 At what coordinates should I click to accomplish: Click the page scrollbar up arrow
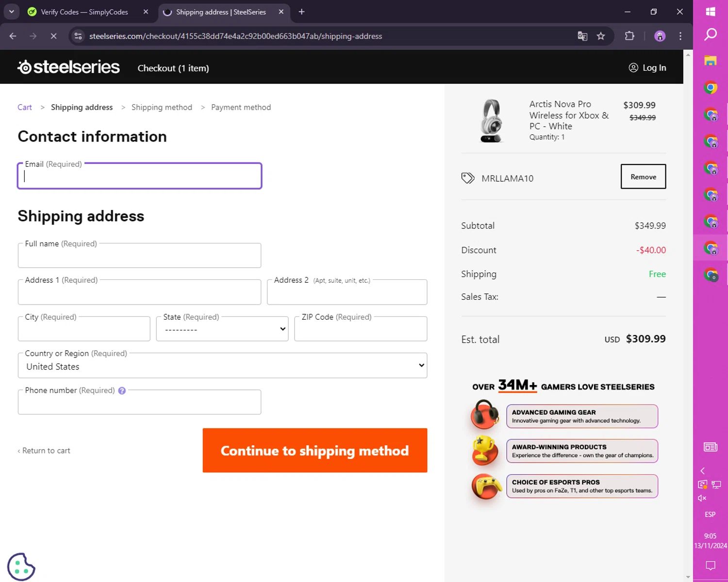[x=688, y=54]
